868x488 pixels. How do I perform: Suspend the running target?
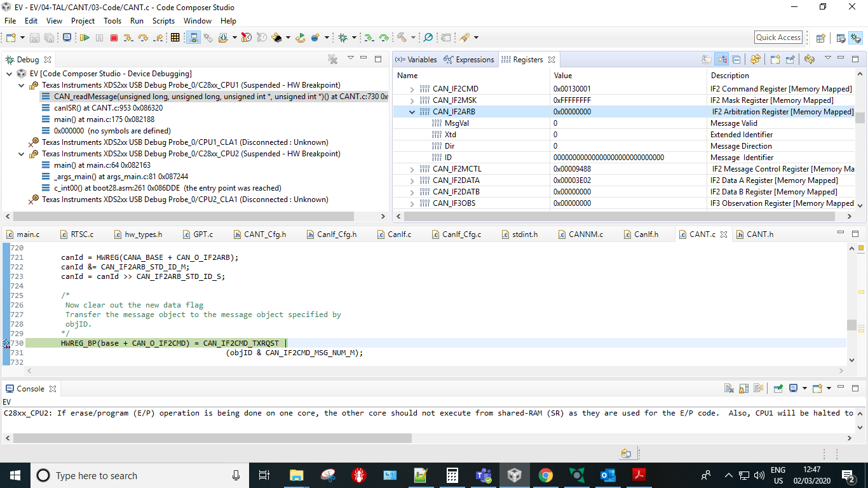pos(100,37)
